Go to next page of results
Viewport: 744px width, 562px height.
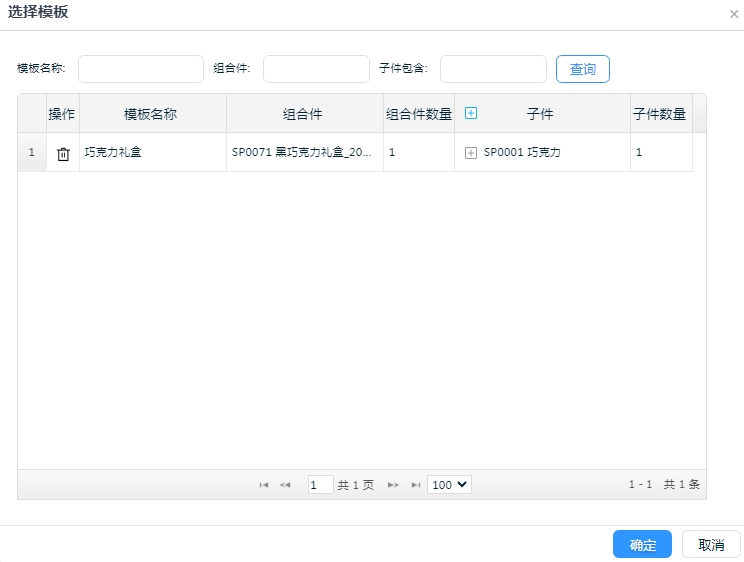click(x=393, y=485)
